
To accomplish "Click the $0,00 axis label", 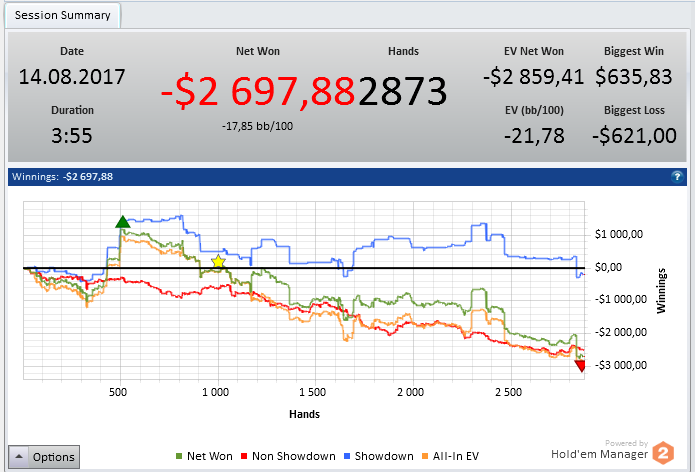I will coord(608,267).
